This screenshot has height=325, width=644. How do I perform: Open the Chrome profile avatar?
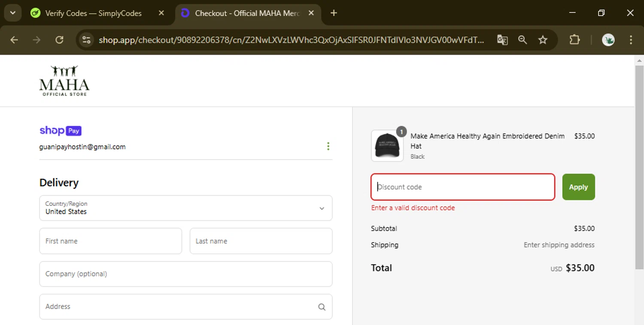click(x=608, y=40)
